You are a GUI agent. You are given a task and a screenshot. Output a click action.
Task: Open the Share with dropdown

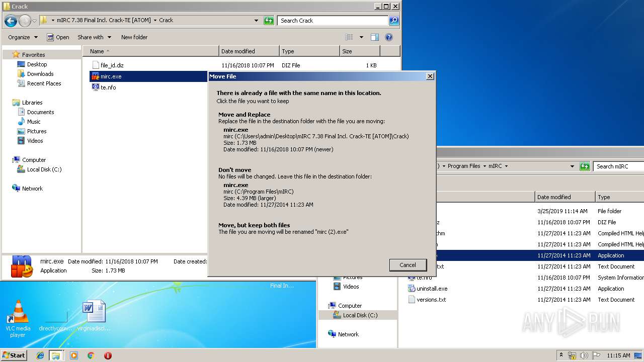pos(94,37)
